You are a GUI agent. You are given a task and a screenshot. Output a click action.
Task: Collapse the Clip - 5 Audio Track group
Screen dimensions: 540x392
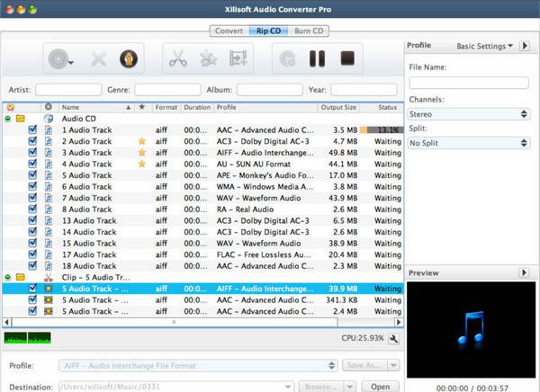(7, 278)
